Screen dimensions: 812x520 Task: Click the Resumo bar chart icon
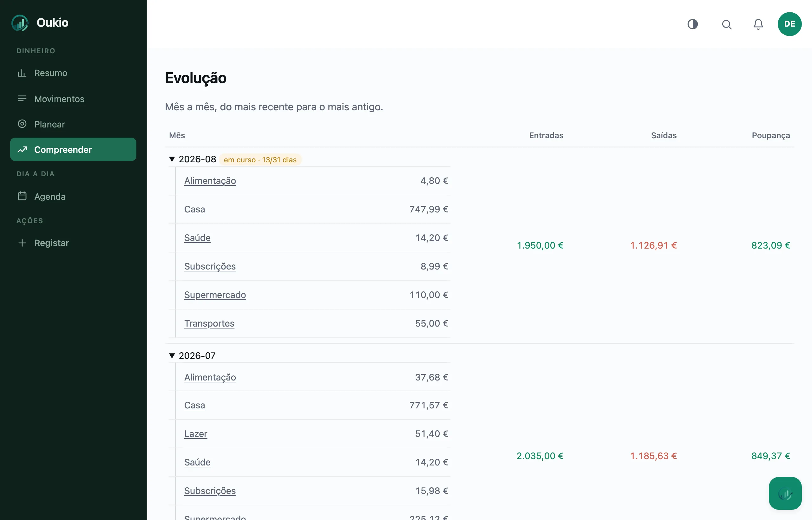point(22,73)
